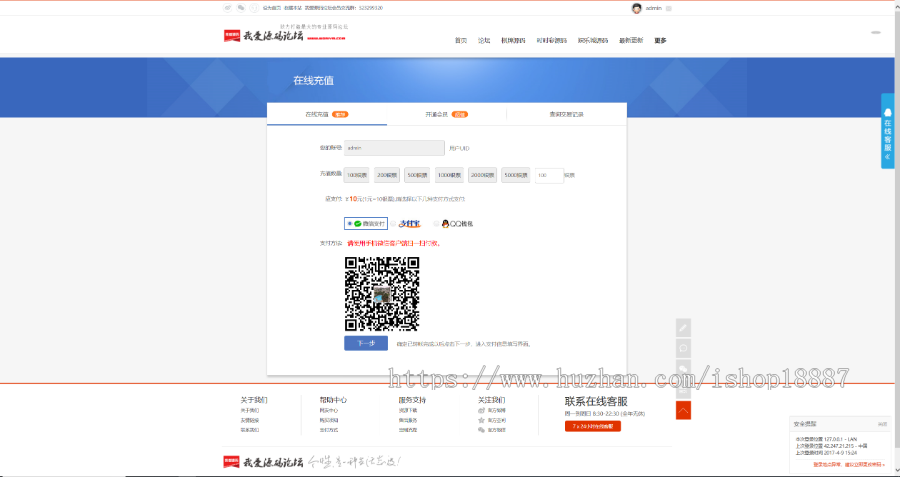Viewport: 900px width, 477px height.
Task: Click the red link in security popup
Action: click(849, 464)
